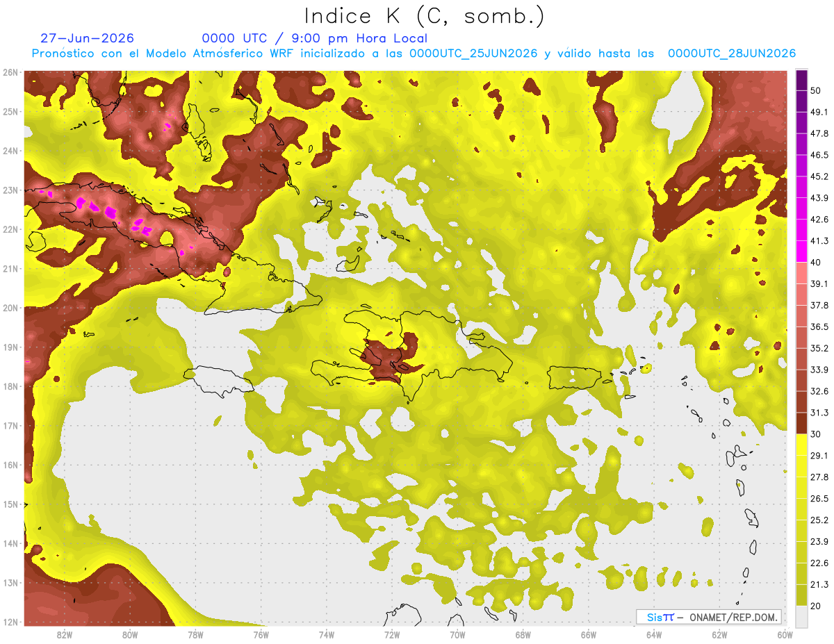This screenshot has height=644, width=834.
Task: Click the '45.2' color scale label
Action: (819, 176)
